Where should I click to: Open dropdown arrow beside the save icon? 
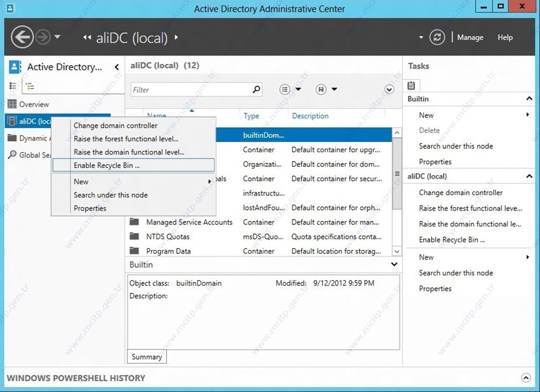coord(334,89)
